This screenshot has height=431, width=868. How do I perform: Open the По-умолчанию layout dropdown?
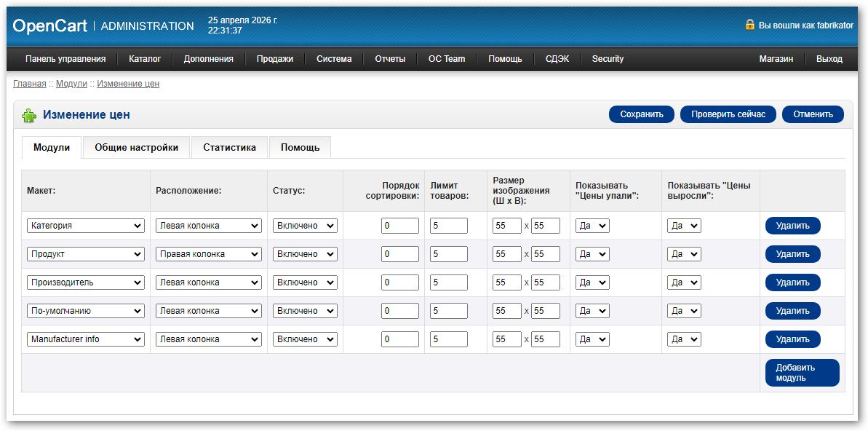(86, 311)
